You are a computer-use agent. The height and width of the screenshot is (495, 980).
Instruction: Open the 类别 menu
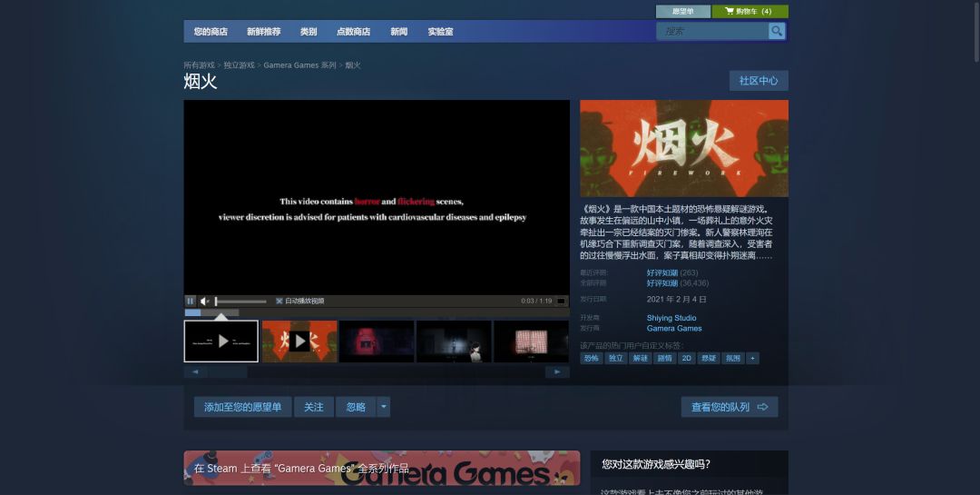coord(309,31)
